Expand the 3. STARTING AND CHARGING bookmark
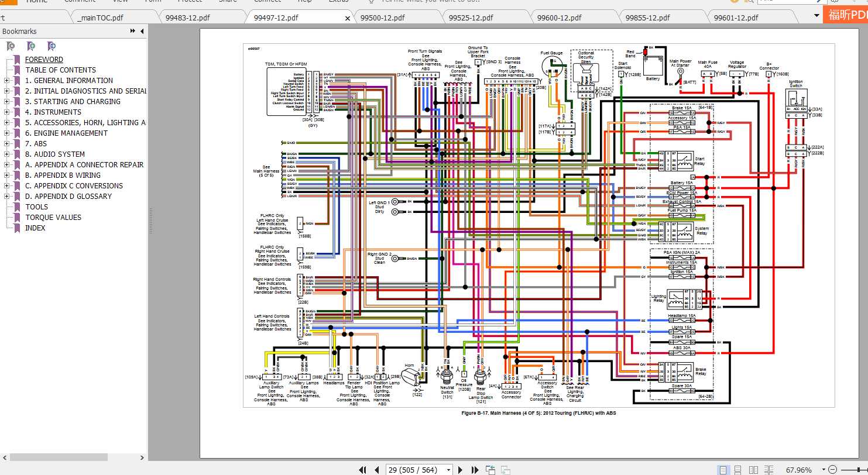This screenshot has width=868, height=475. [x=6, y=102]
